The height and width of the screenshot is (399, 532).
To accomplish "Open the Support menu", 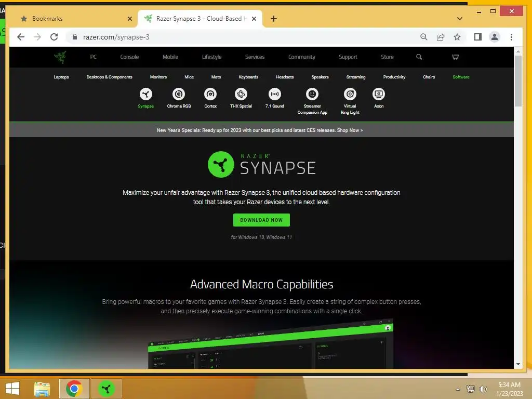I will [x=348, y=57].
